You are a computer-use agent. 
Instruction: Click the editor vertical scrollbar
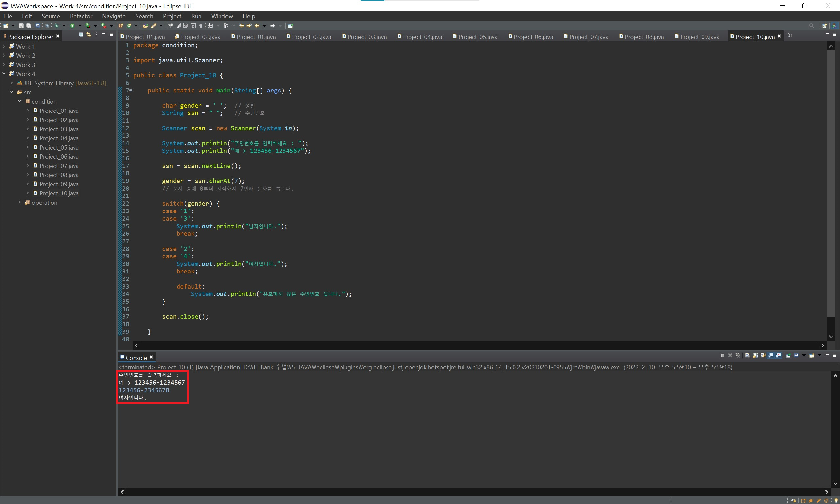(x=831, y=183)
